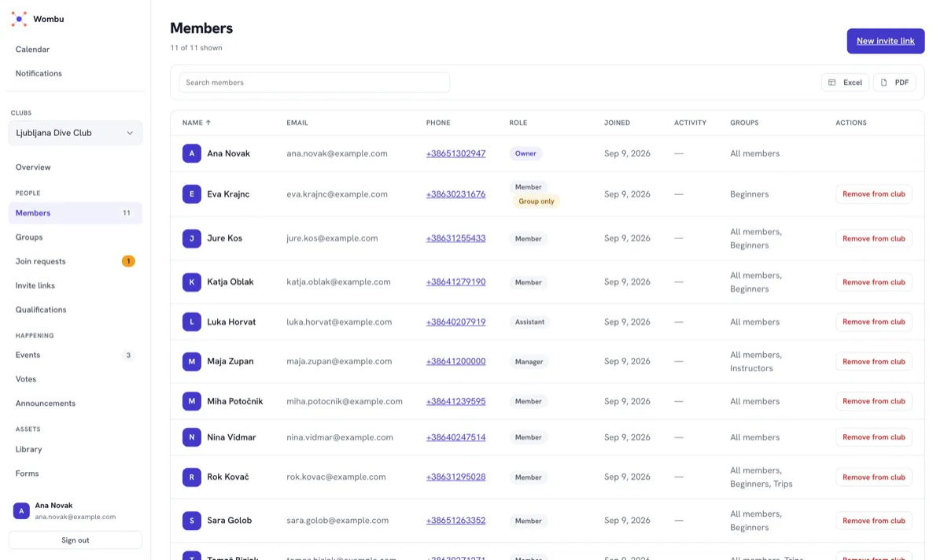Click the Group only tag for Eva Krajnc
944x560 pixels.
point(536,201)
